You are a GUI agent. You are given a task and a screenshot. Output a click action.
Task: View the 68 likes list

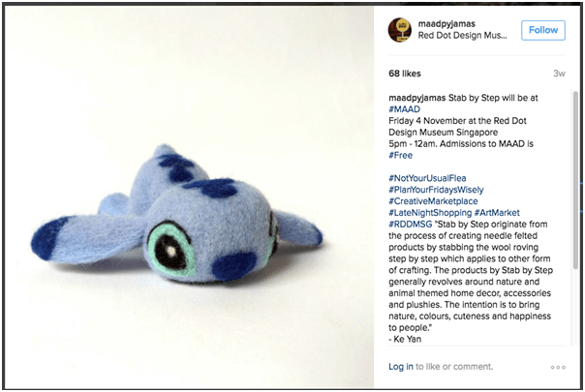405,74
